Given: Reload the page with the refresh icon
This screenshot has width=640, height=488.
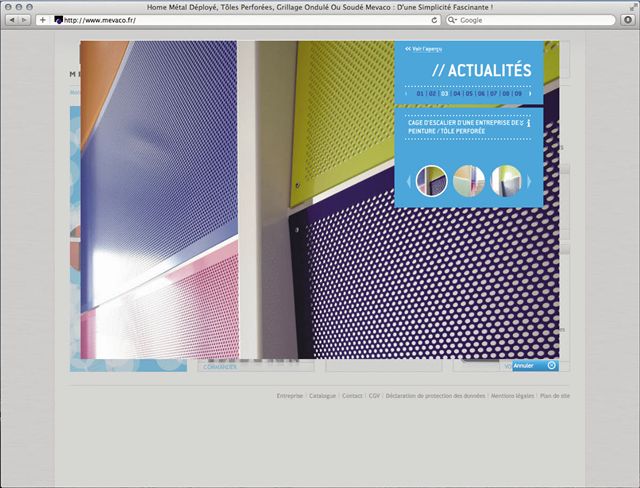Looking at the screenshot, I should pyautogui.click(x=434, y=20).
